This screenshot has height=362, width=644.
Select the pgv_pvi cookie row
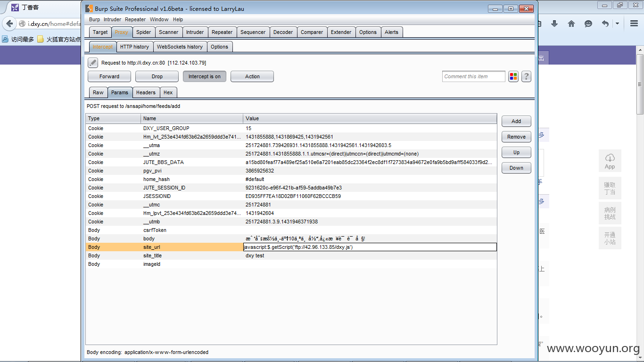(291, 171)
